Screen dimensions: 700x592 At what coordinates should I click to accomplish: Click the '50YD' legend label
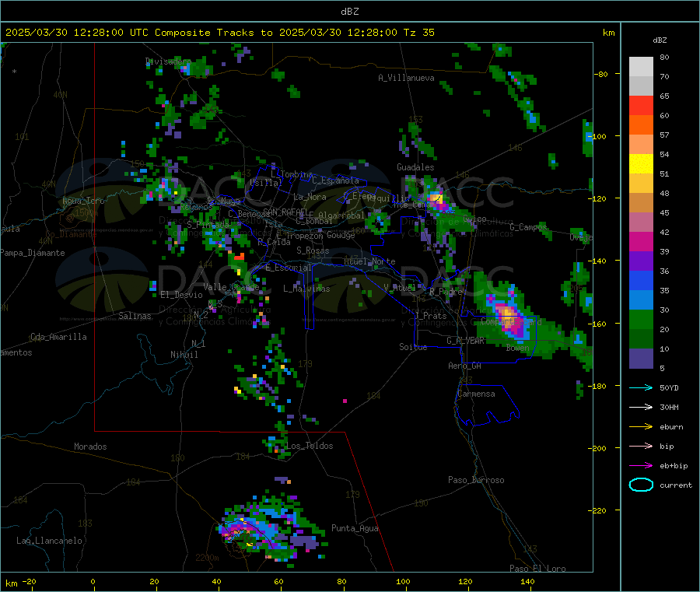click(x=669, y=387)
